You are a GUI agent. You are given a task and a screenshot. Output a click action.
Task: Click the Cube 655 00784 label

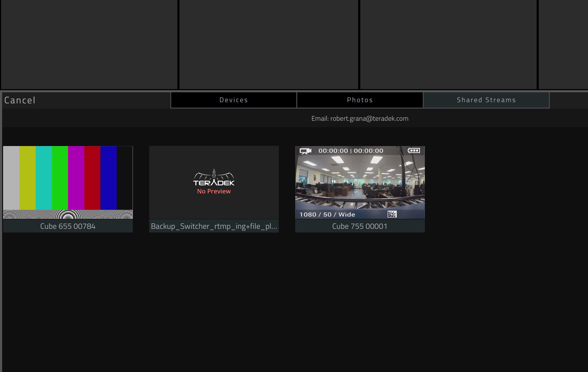pyautogui.click(x=68, y=226)
